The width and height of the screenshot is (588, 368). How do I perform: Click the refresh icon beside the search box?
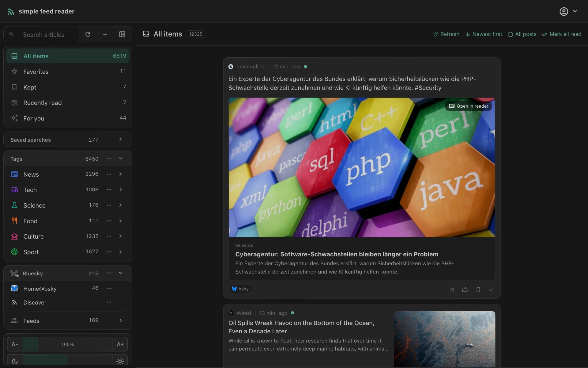click(x=88, y=34)
